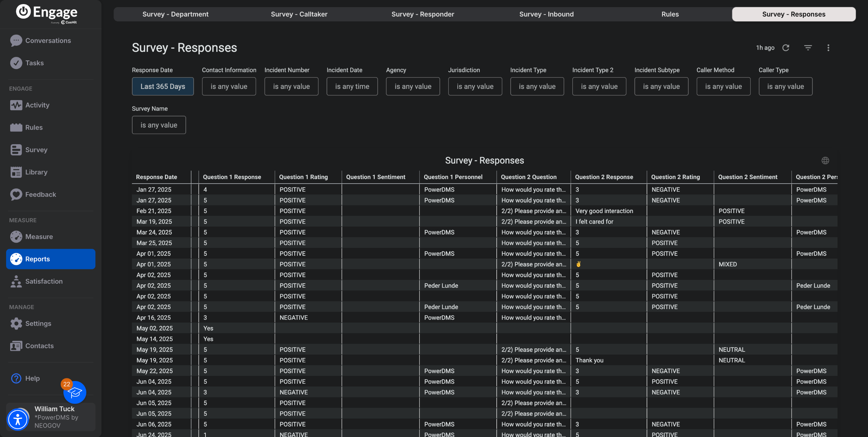Click the refresh dashboard icon
This screenshot has width=868, height=437.
[786, 48]
